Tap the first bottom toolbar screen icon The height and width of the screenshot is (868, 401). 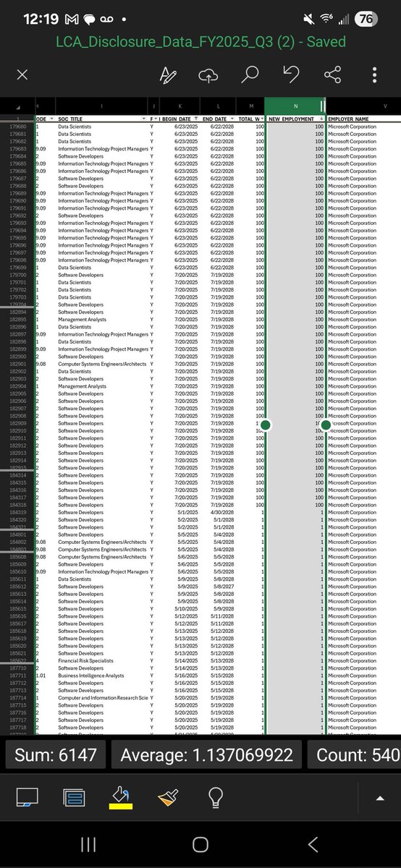[27, 797]
